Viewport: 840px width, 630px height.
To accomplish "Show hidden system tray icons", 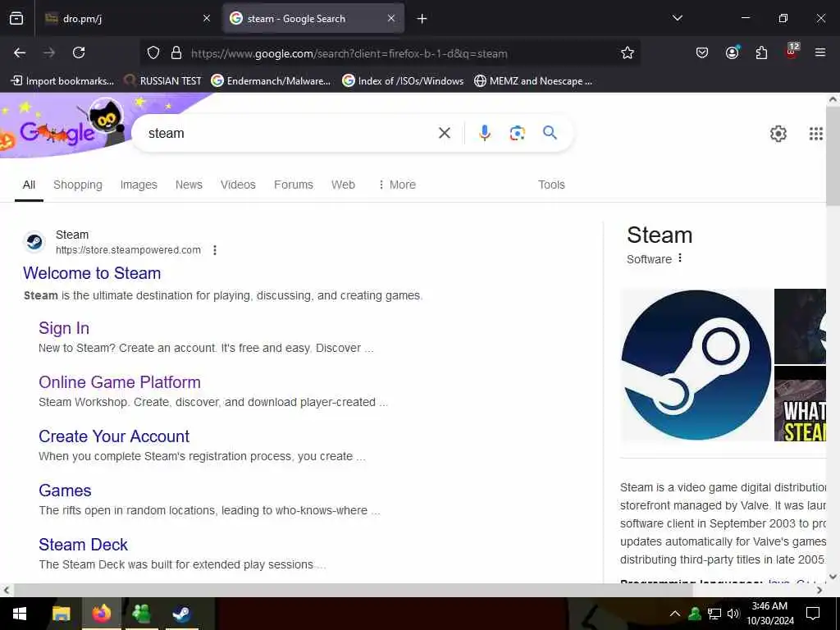I will [675, 614].
